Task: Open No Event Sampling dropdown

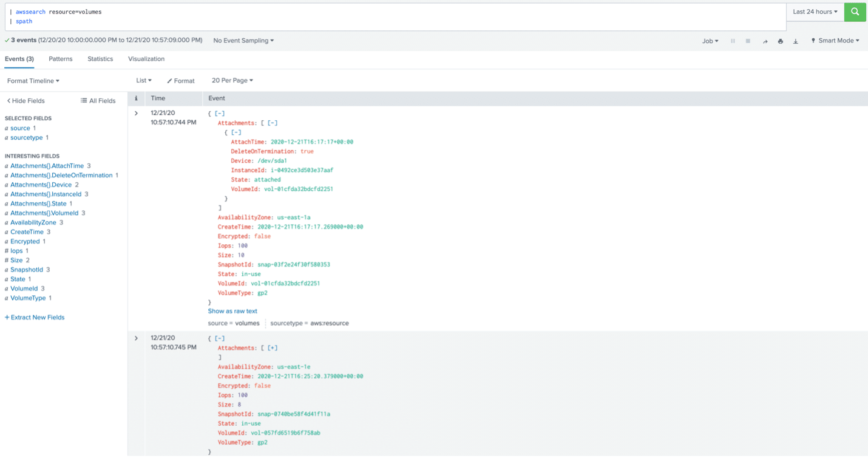Action: click(x=243, y=41)
